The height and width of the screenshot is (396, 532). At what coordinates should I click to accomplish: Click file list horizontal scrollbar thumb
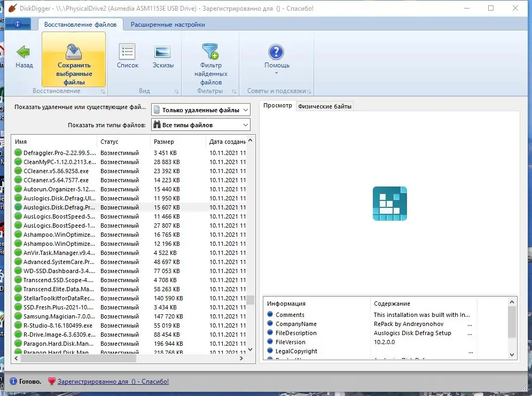[x=78, y=359]
